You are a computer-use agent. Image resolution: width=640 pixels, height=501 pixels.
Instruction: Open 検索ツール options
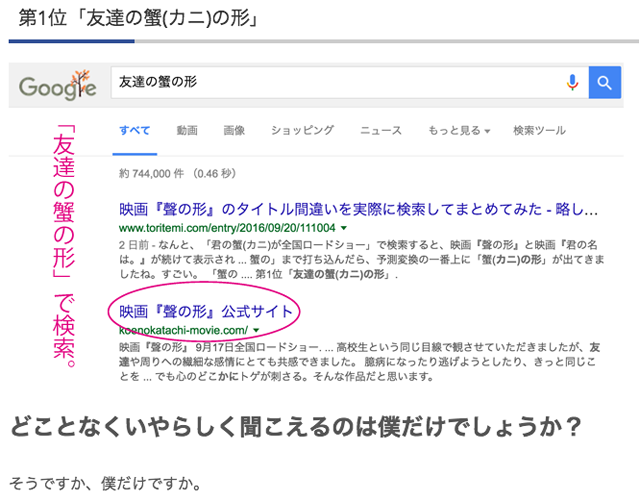pos(539,131)
